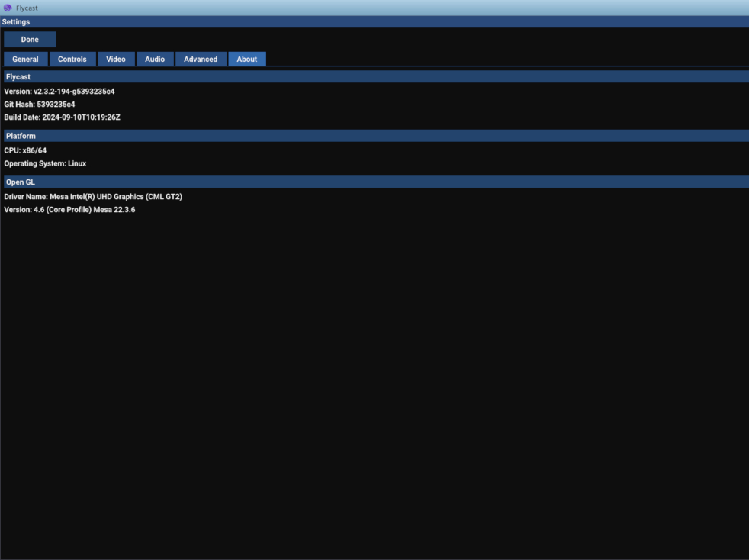The width and height of the screenshot is (749, 560).
Task: Click the Driver Name Mesa Intel line
Action: click(x=93, y=196)
